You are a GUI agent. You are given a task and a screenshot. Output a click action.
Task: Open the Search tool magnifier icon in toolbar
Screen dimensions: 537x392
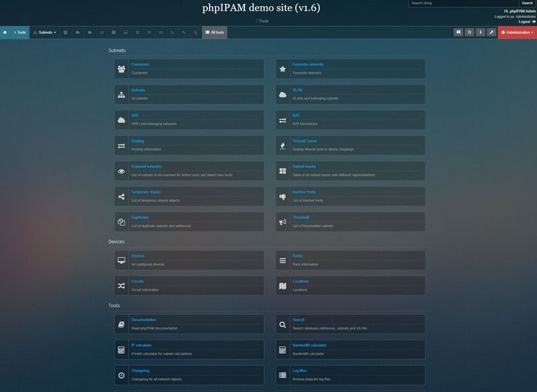pyautogui.click(x=195, y=31)
